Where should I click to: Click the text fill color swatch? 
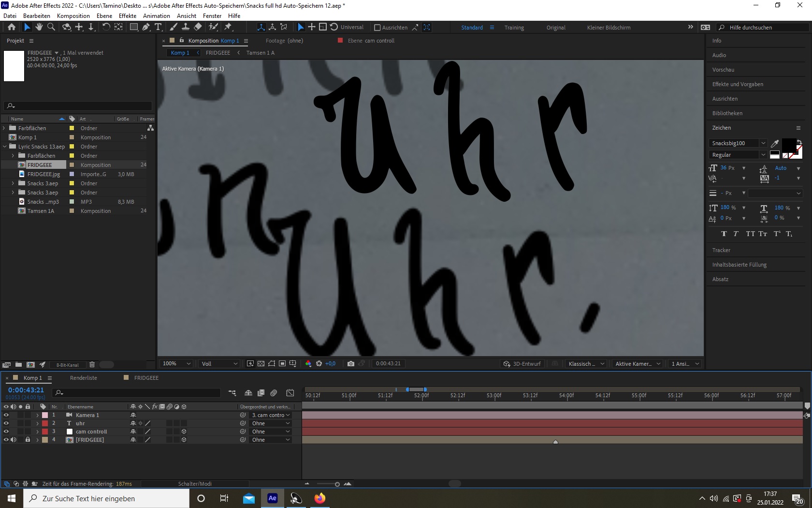[x=789, y=145]
